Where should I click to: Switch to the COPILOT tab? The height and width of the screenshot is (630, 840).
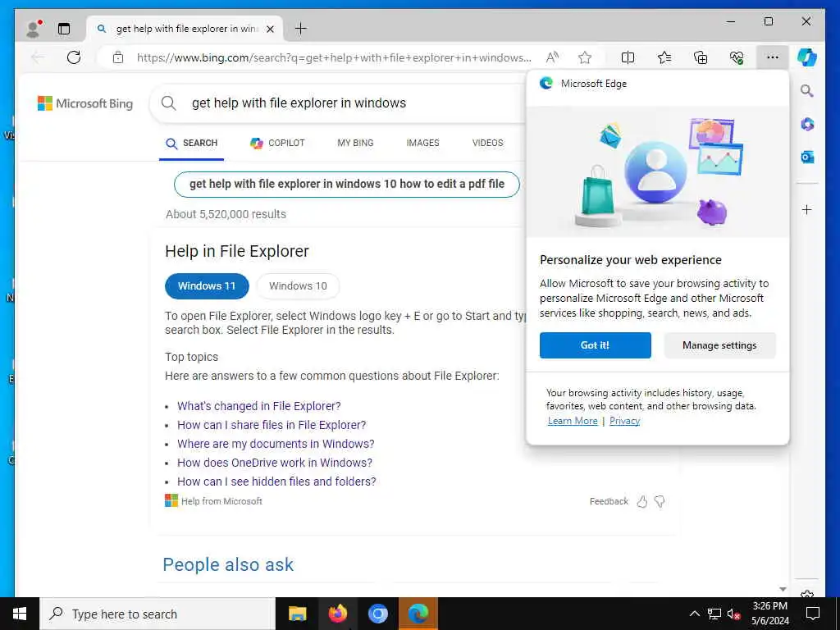[x=277, y=143]
